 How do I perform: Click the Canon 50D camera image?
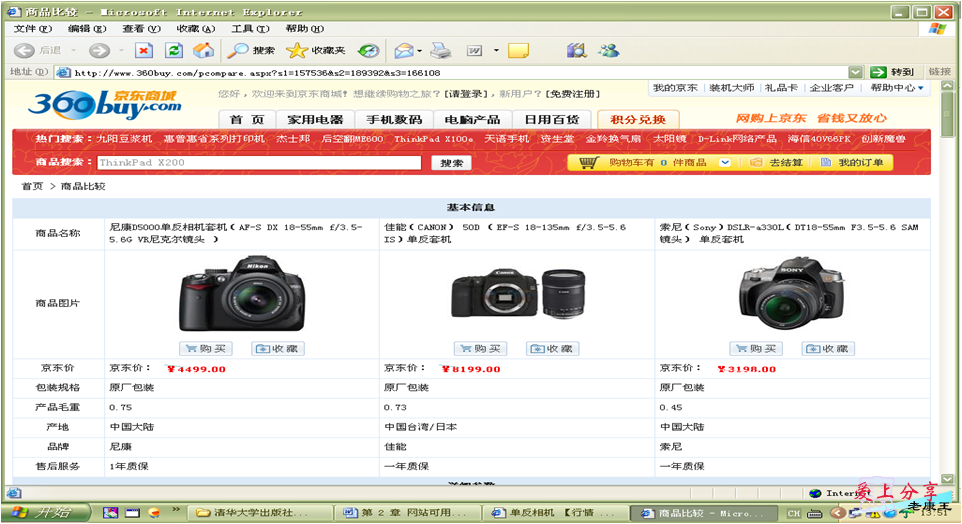tap(518, 294)
